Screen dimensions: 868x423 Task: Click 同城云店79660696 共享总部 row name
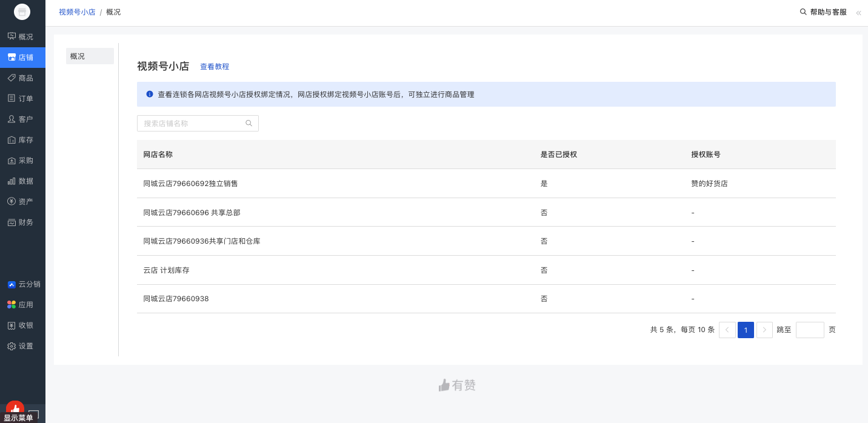(192, 213)
